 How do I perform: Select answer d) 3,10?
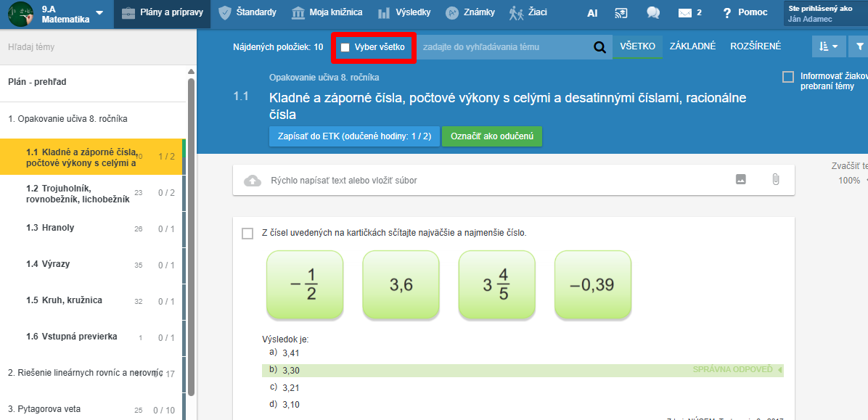(x=284, y=405)
